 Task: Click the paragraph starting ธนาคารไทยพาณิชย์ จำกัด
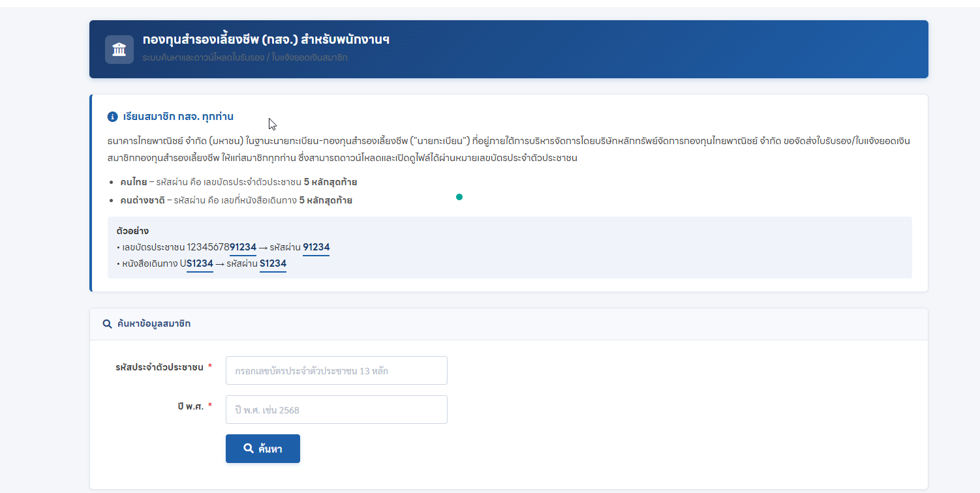[x=509, y=149]
